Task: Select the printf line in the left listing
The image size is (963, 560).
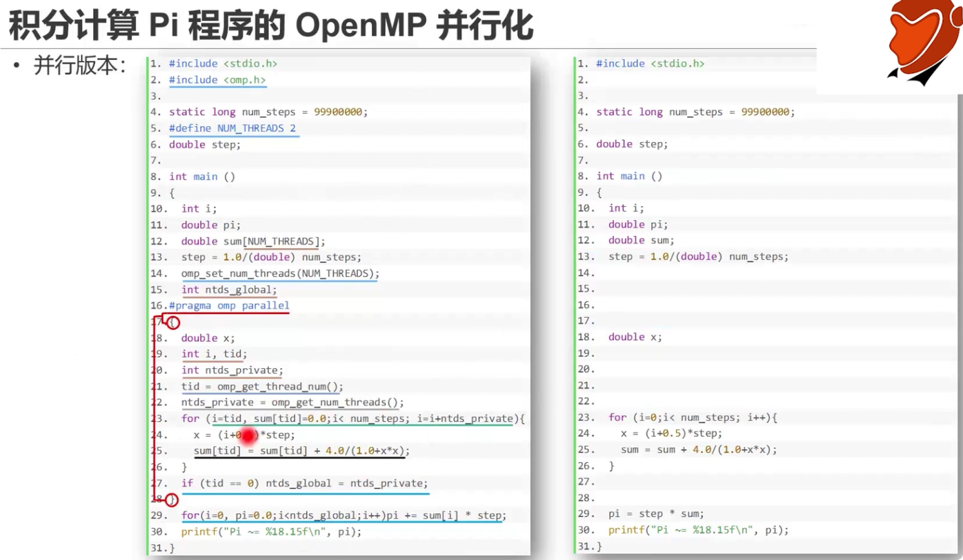Action: point(271,532)
